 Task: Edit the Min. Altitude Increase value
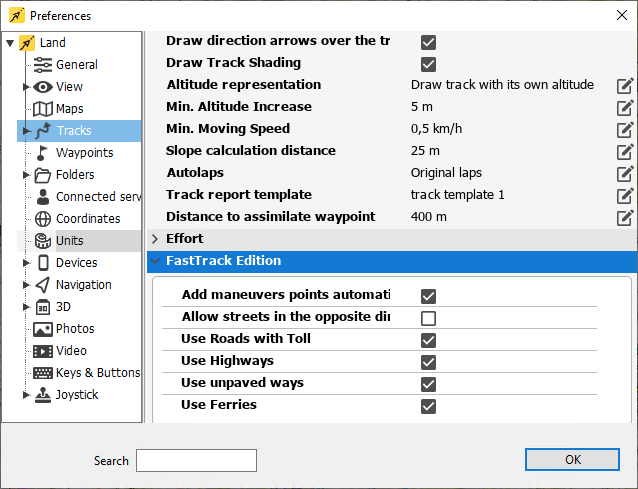coord(625,107)
